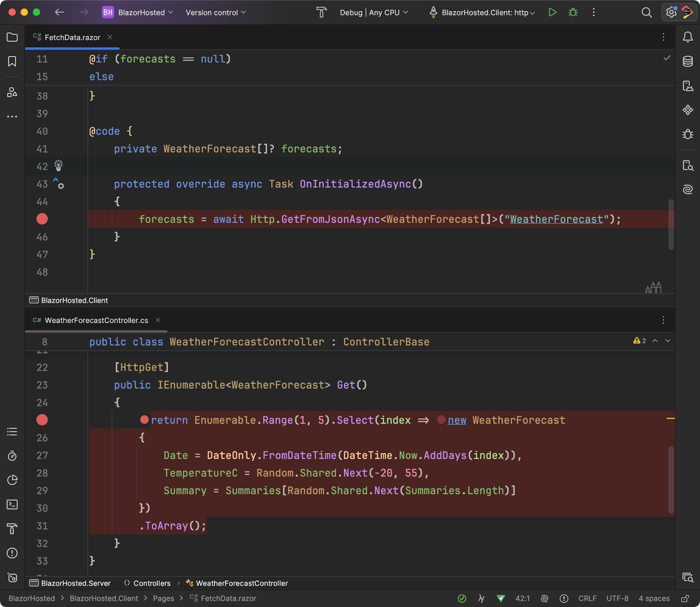
Task: Open the TODO list tool window icon
Action: pyautogui.click(x=12, y=432)
